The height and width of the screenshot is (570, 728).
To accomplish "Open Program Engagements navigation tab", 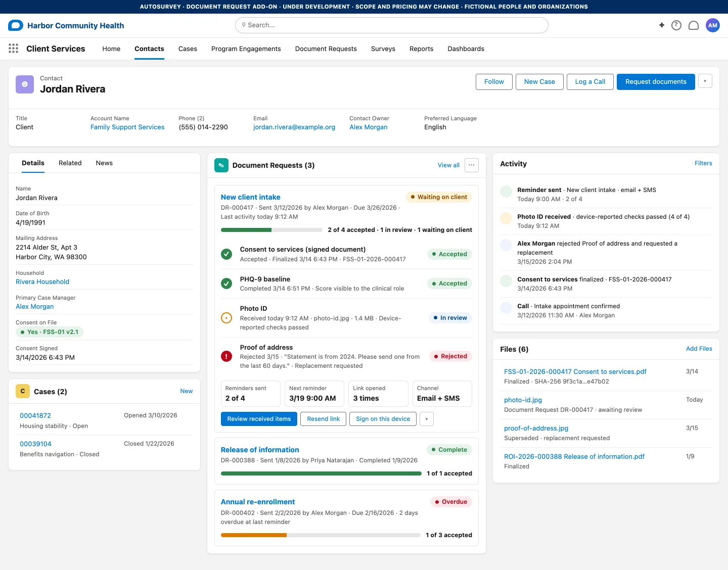I will pos(246,49).
